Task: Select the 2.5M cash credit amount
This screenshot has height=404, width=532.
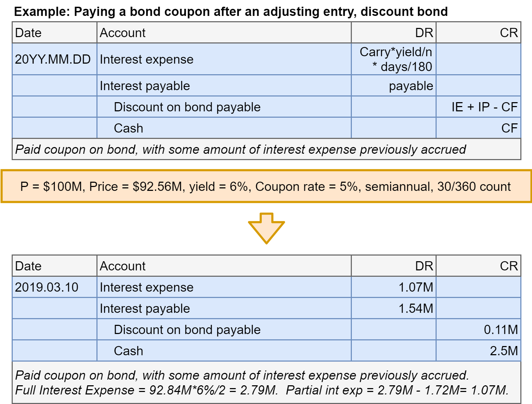Action: click(x=503, y=351)
